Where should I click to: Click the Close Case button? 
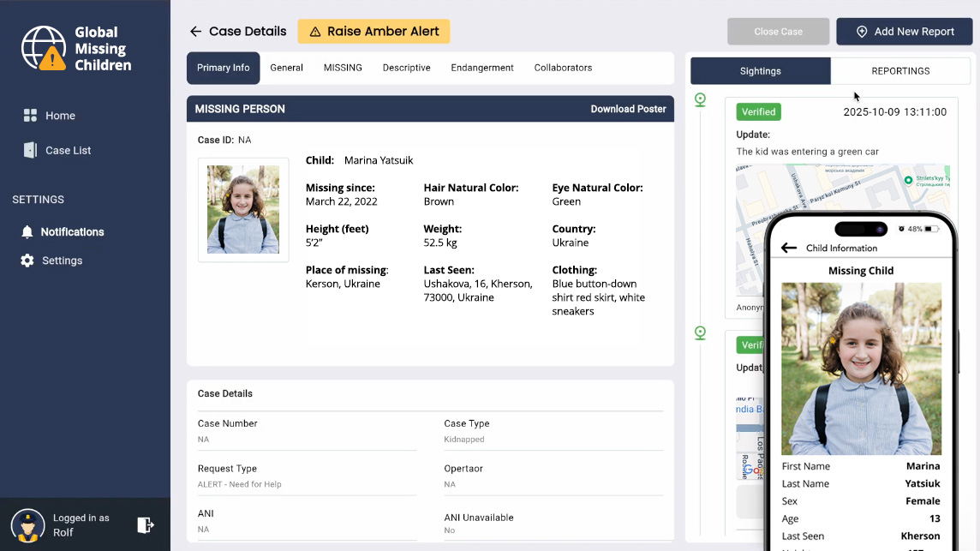(x=778, y=32)
